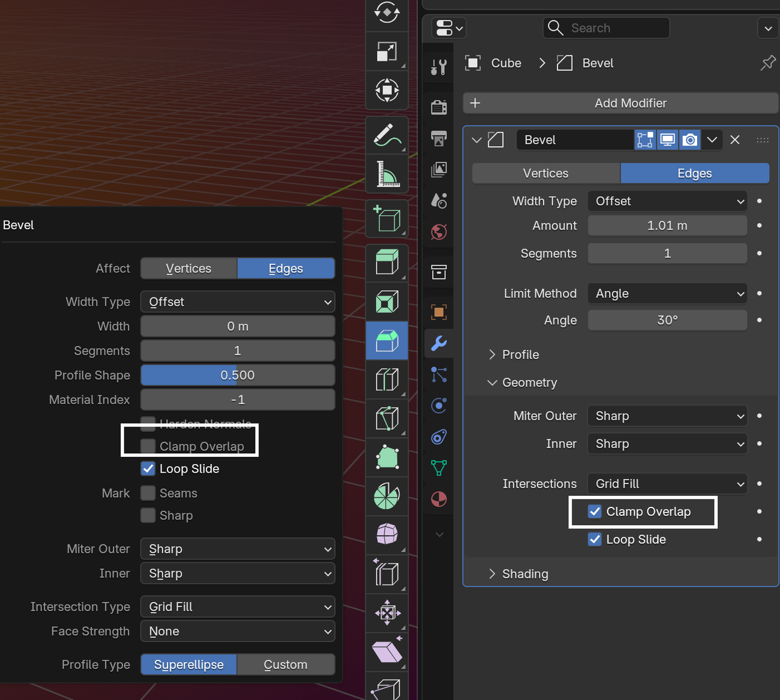Open the Object Data properties tab
This screenshot has height=700, width=780.
tap(439, 468)
